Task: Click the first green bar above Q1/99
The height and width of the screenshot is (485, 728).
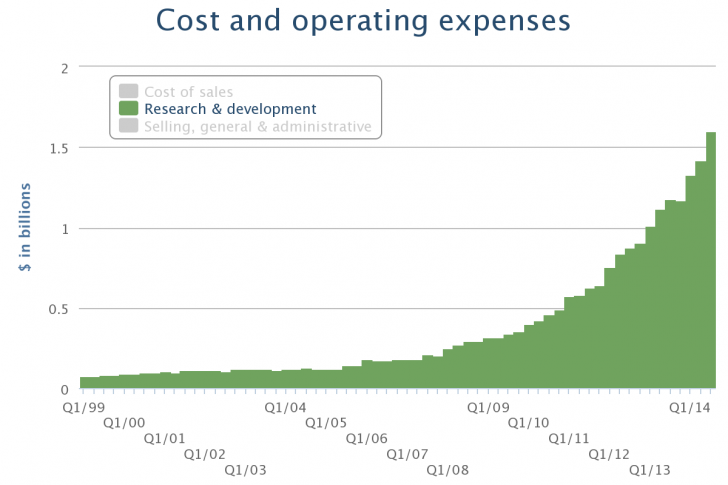Action: 85,382
